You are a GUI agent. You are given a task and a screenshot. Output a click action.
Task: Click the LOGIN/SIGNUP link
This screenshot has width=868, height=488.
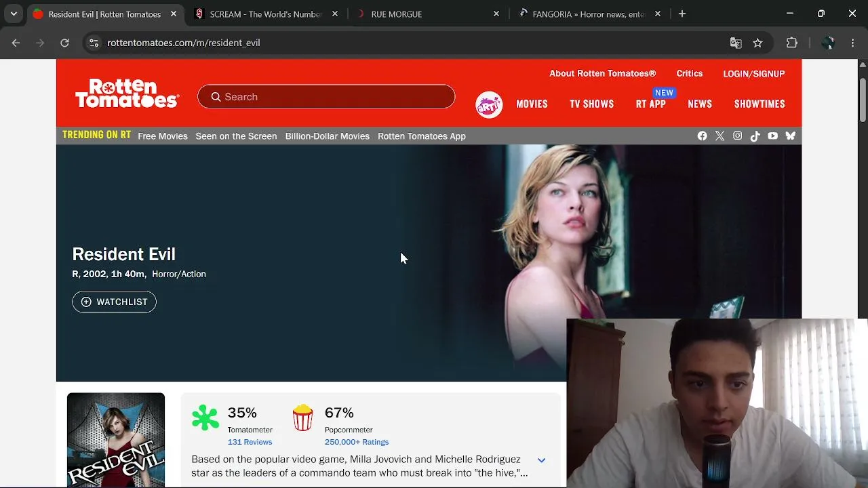tap(753, 74)
